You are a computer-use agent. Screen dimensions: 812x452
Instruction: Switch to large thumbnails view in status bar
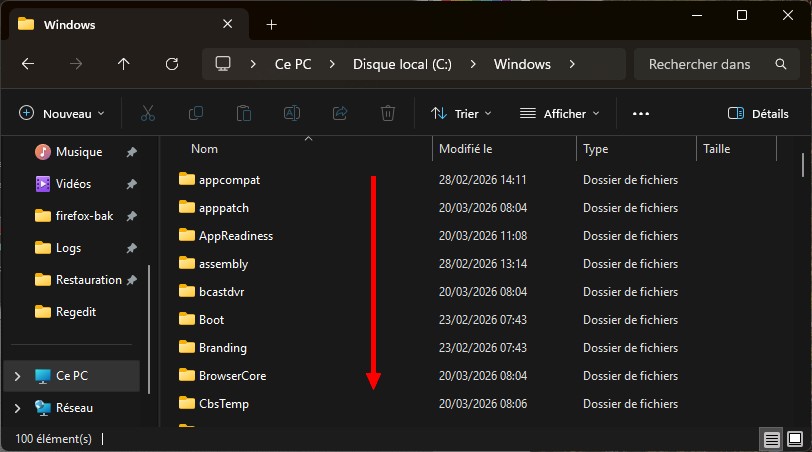(794, 439)
